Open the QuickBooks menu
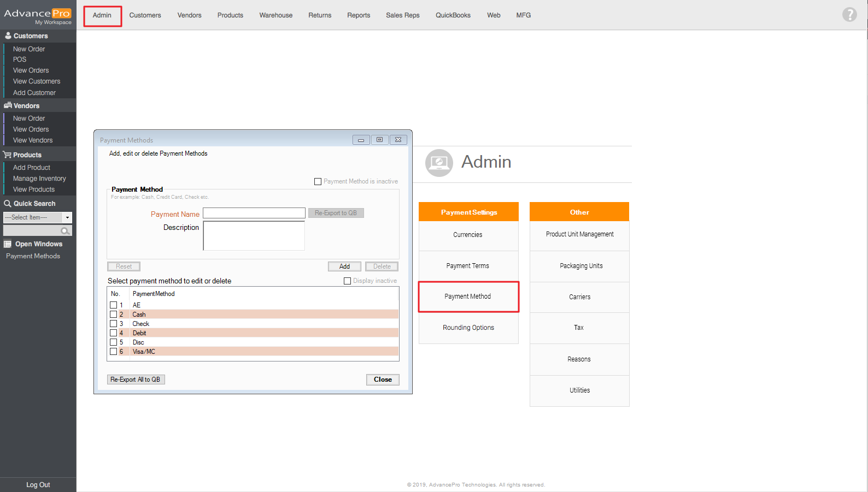This screenshot has width=868, height=492. pos(453,15)
